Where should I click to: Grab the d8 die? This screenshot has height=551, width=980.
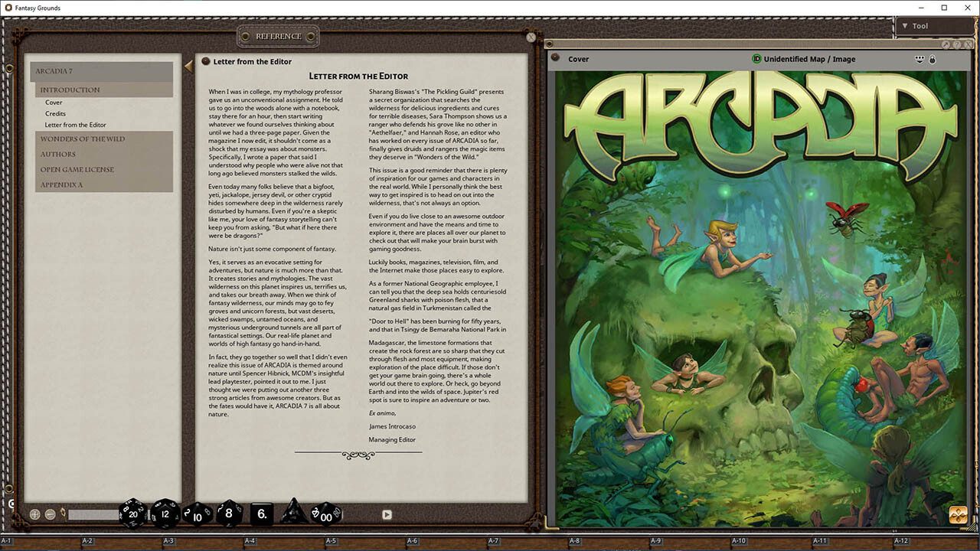(229, 514)
